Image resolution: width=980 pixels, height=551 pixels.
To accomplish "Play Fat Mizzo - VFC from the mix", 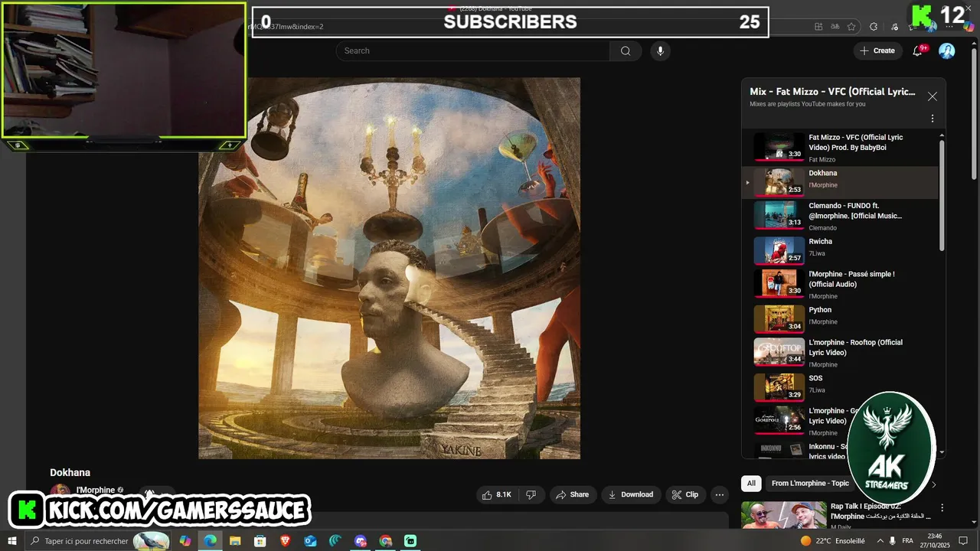I will [840, 148].
